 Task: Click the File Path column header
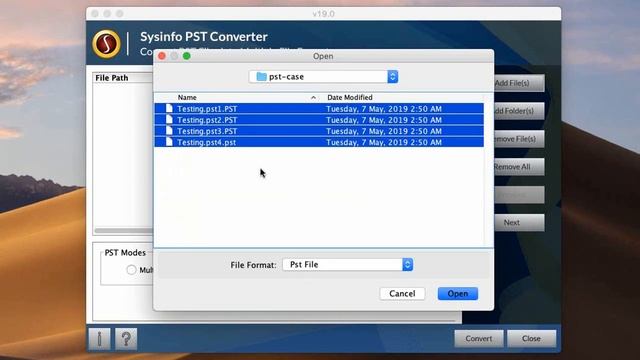click(x=111, y=78)
